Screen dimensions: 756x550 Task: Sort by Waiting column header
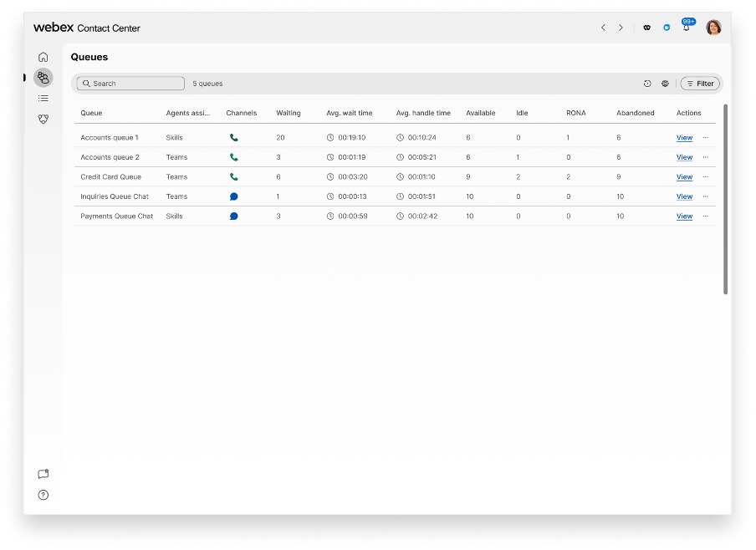point(288,113)
